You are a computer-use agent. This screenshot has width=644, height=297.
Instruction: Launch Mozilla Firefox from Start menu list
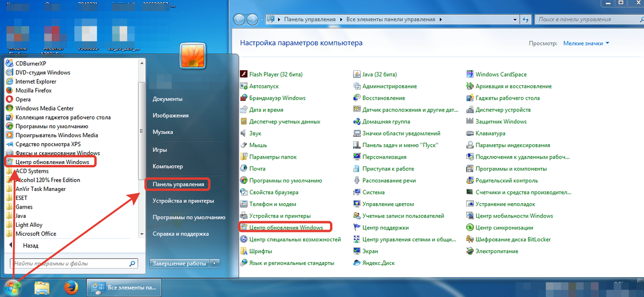tap(29, 91)
